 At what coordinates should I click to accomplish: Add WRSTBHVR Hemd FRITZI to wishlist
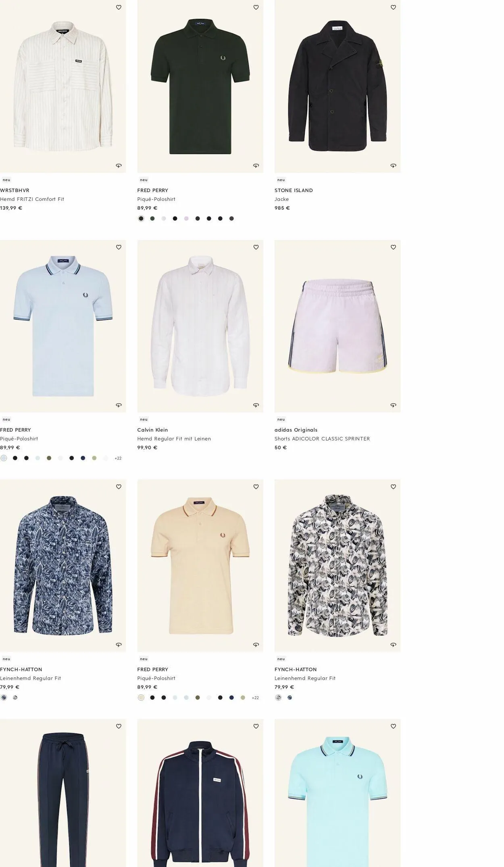[119, 7]
